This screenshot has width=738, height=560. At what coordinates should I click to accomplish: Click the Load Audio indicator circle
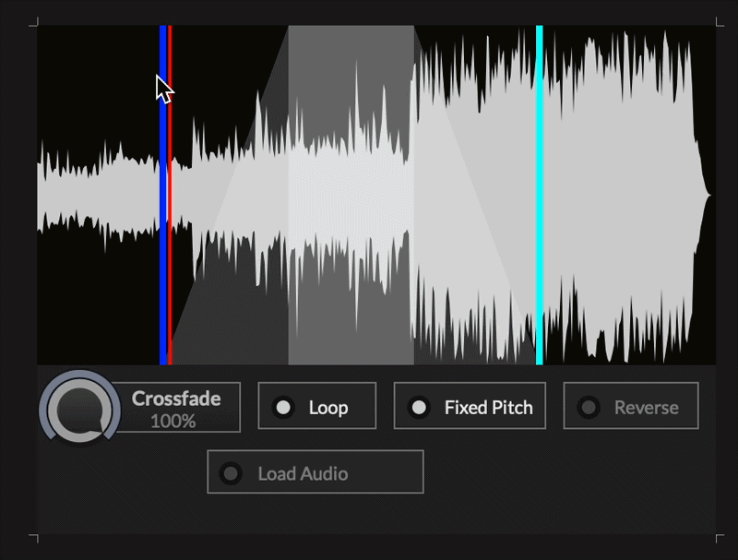click(x=231, y=472)
